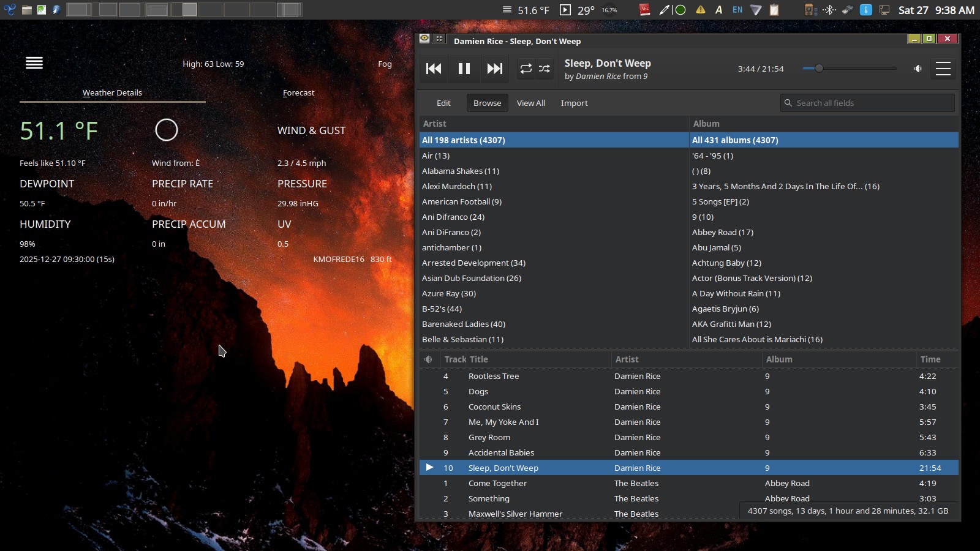This screenshot has width=980, height=551.
Task: Toggle repeat mode for the playlist
Action: pyautogui.click(x=526, y=69)
